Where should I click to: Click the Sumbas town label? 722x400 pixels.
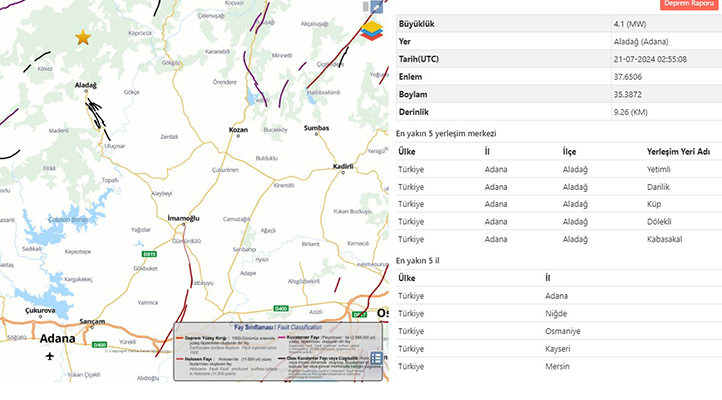[x=316, y=128]
